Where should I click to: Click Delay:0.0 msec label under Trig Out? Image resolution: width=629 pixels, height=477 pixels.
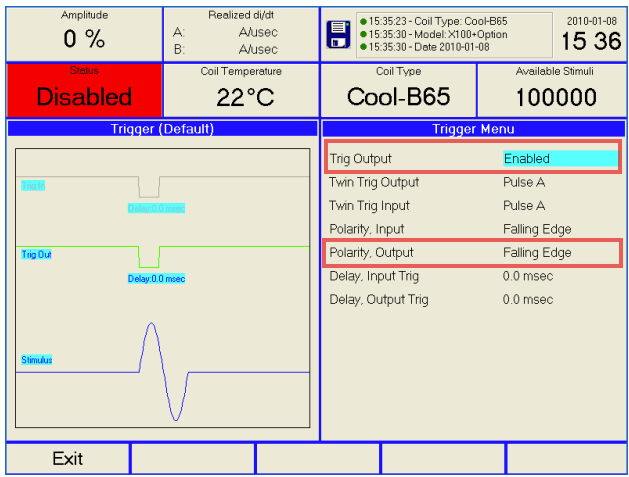pyautogui.click(x=156, y=278)
